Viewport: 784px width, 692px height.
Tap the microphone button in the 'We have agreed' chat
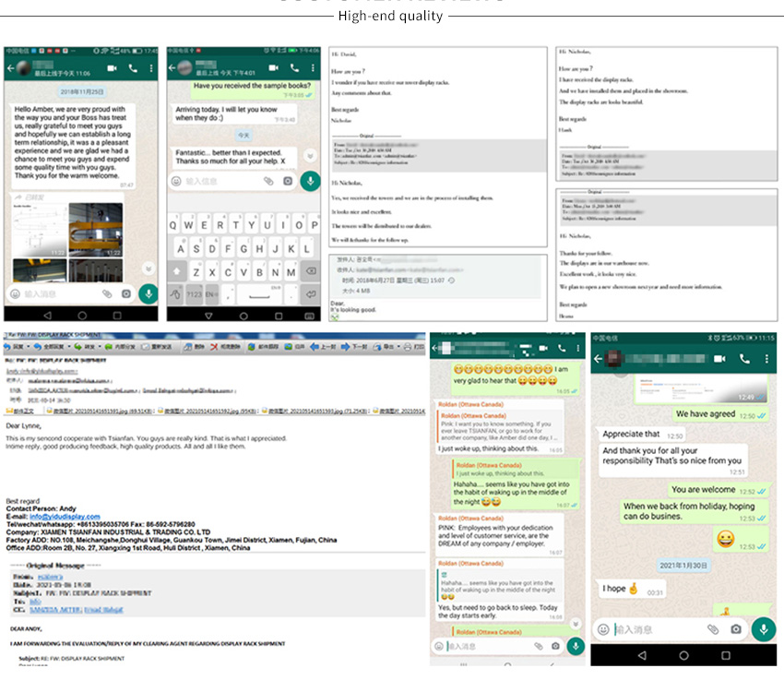coord(764,629)
